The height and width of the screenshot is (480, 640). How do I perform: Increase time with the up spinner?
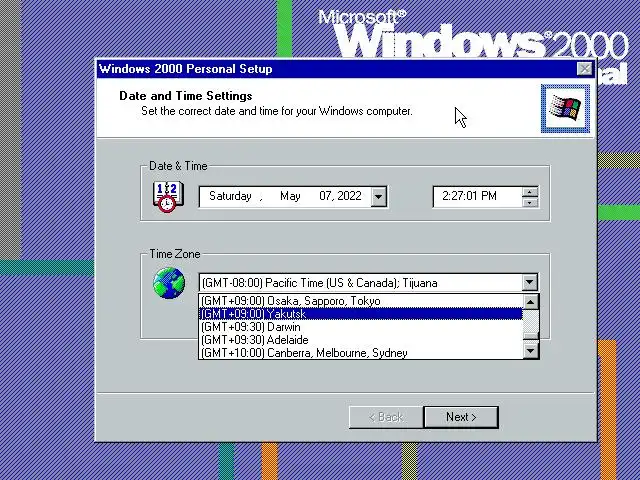(530, 192)
